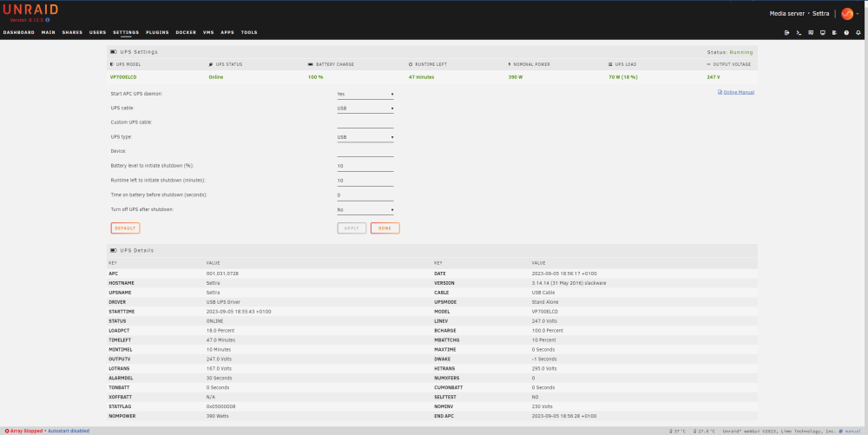Open the Plugins menu

pyautogui.click(x=157, y=33)
